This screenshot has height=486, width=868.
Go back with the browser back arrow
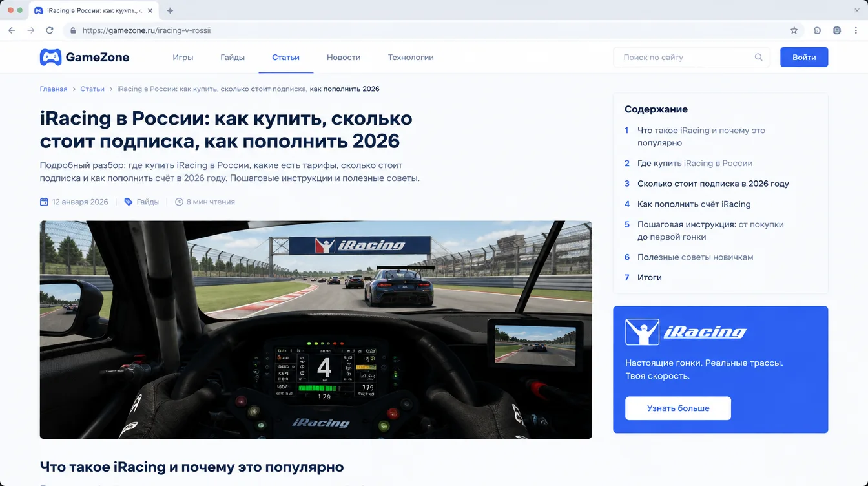(x=12, y=30)
